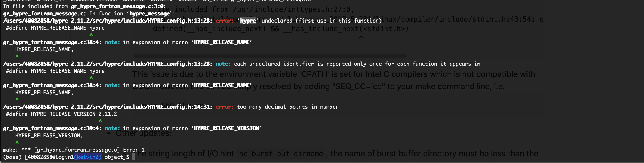Click the red error label before 'hypre' undeclared
This screenshot has width=644, height=163.
tap(225, 21)
